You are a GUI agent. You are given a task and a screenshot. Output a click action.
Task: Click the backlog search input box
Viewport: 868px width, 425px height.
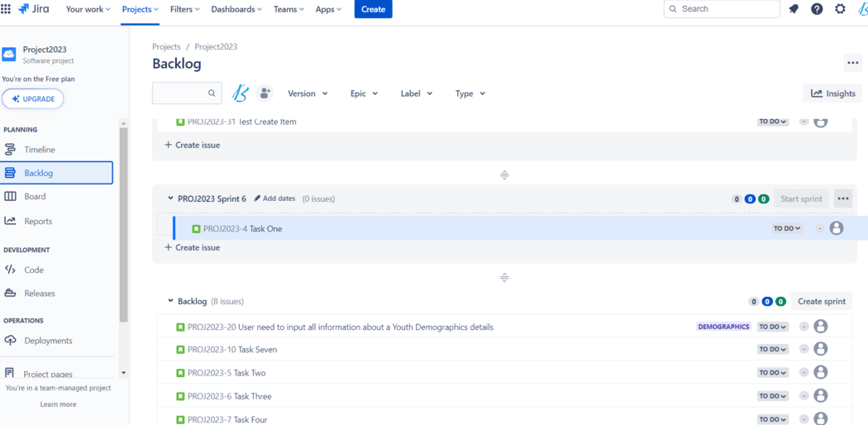coord(187,93)
